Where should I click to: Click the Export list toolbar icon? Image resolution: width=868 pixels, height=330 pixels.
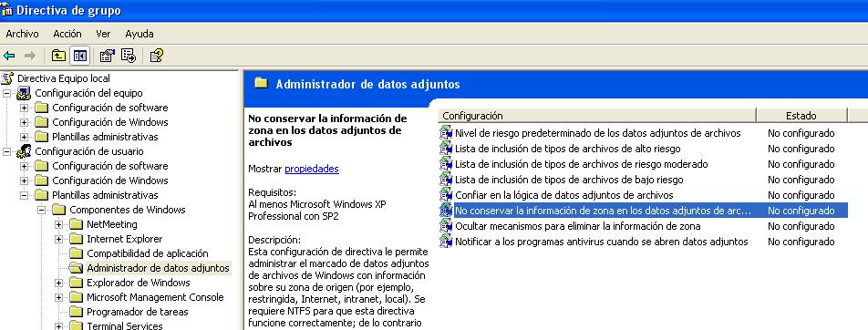tap(129, 56)
